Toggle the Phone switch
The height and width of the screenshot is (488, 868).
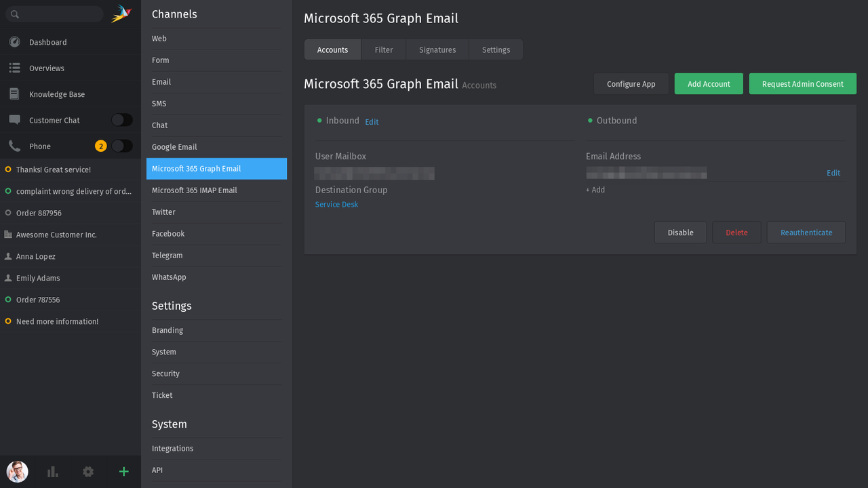coord(121,145)
